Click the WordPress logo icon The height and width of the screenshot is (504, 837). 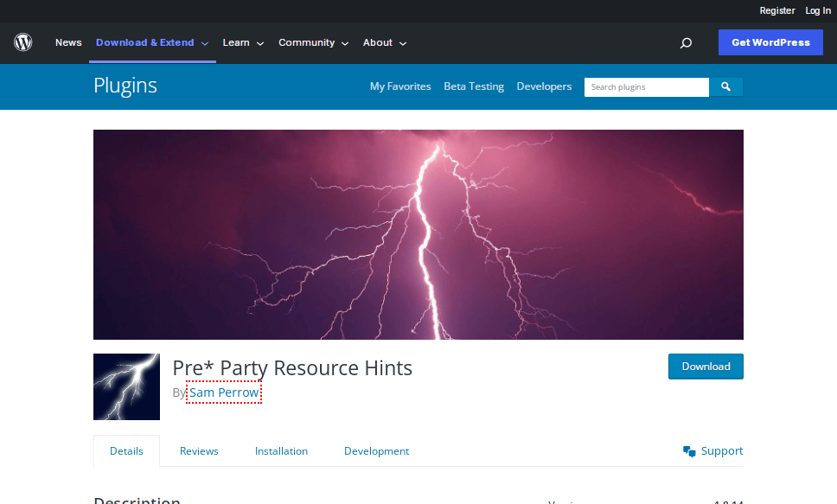pos(23,42)
